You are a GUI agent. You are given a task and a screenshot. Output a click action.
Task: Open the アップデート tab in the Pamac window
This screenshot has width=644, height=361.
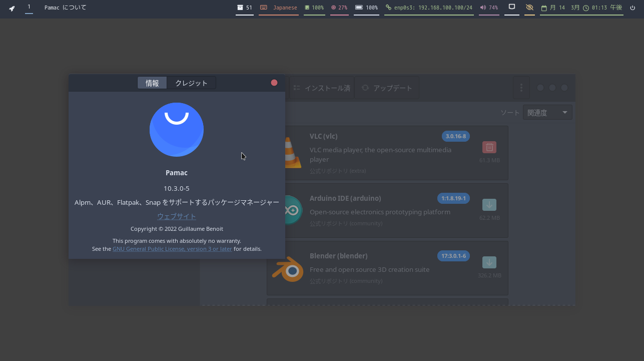pos(387,88)
